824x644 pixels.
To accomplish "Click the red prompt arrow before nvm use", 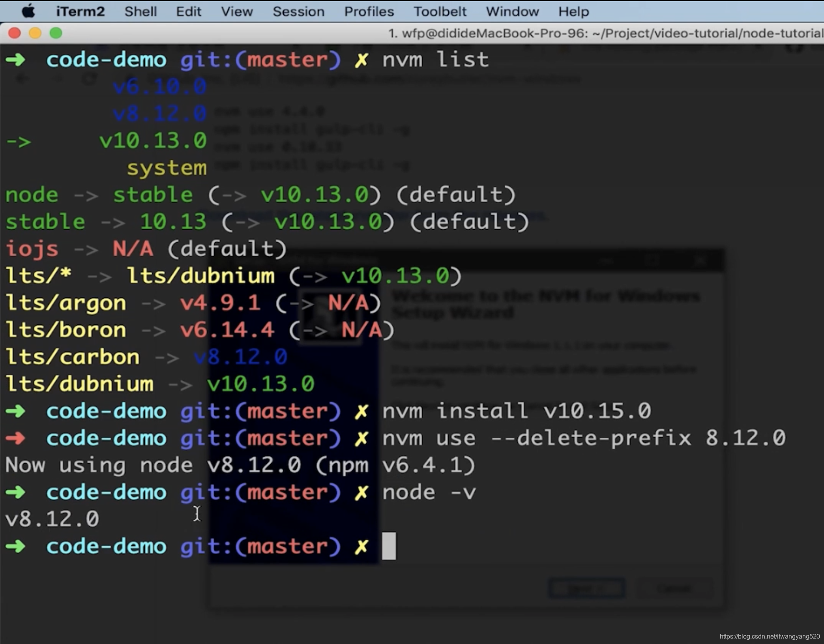I will (x=15, y=438).
